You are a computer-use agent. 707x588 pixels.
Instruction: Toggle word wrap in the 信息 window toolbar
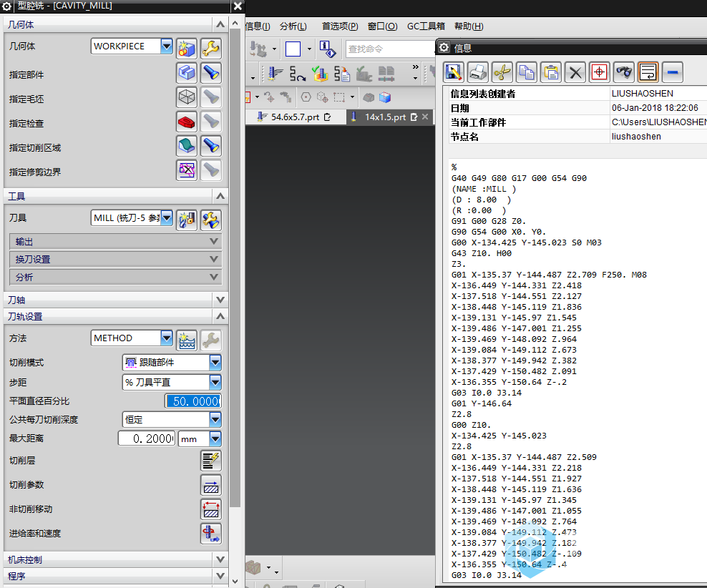[x=648, y=72]
